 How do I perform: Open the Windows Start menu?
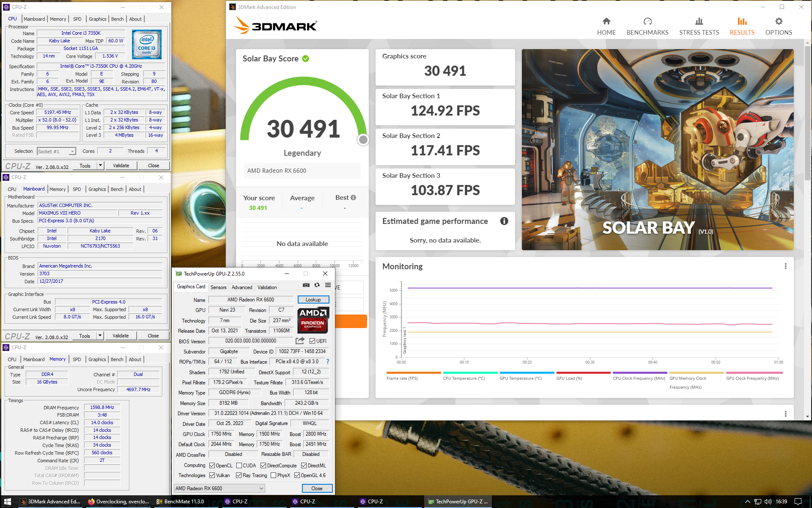[7, 502]
